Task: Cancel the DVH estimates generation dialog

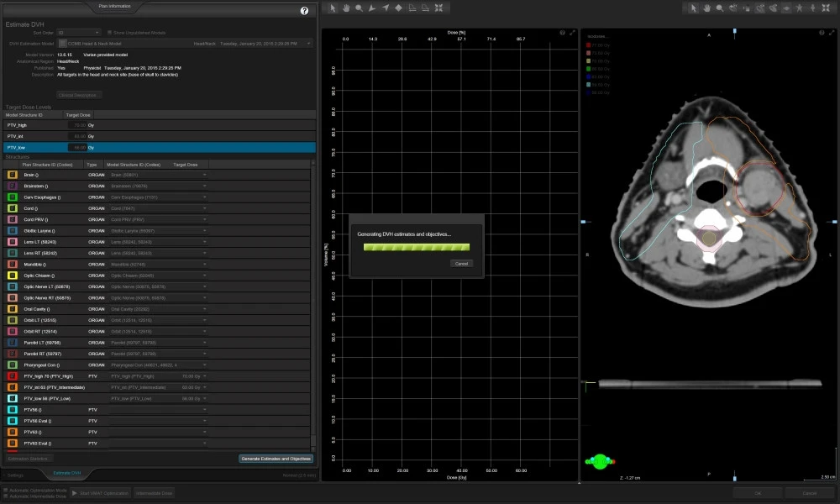Action: [461, 263]
